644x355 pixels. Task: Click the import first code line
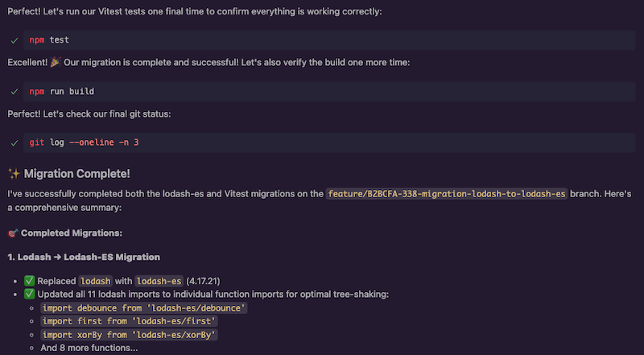(130, 321)
